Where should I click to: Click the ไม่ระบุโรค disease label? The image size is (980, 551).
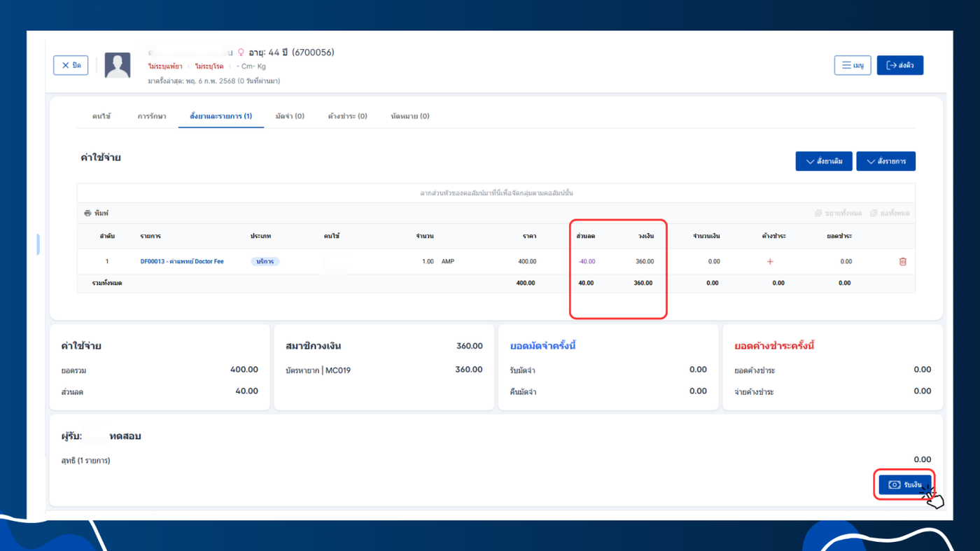(x=209, y=67)
